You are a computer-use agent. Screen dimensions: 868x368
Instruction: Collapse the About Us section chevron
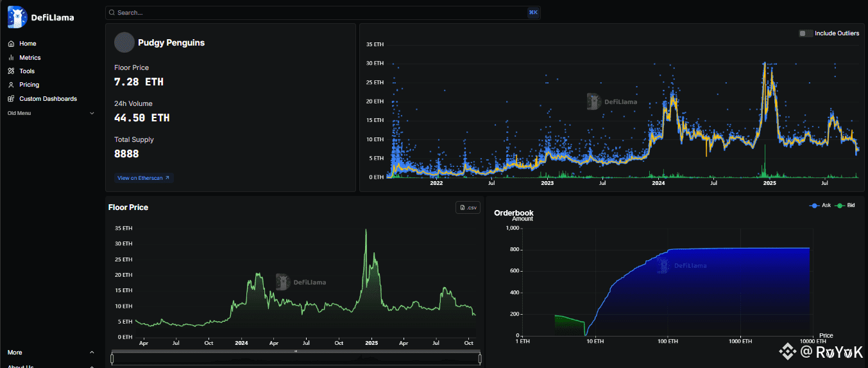92,366
